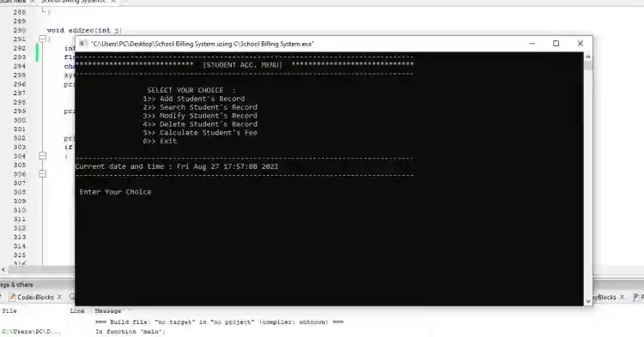This screenshot has height=337, width=644.
Task: Click "1>> Add Student's Record" console line
Action: [x=194, y=99]
